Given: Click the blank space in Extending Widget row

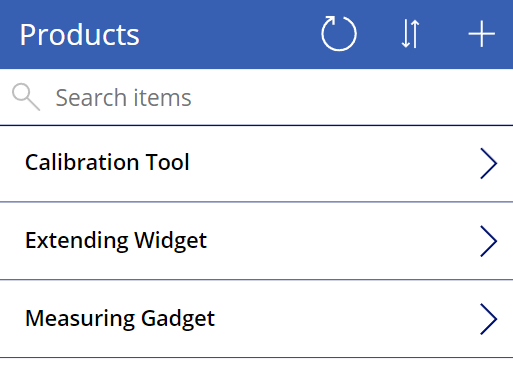Looking at the screenshot, I should pos(343,241).
